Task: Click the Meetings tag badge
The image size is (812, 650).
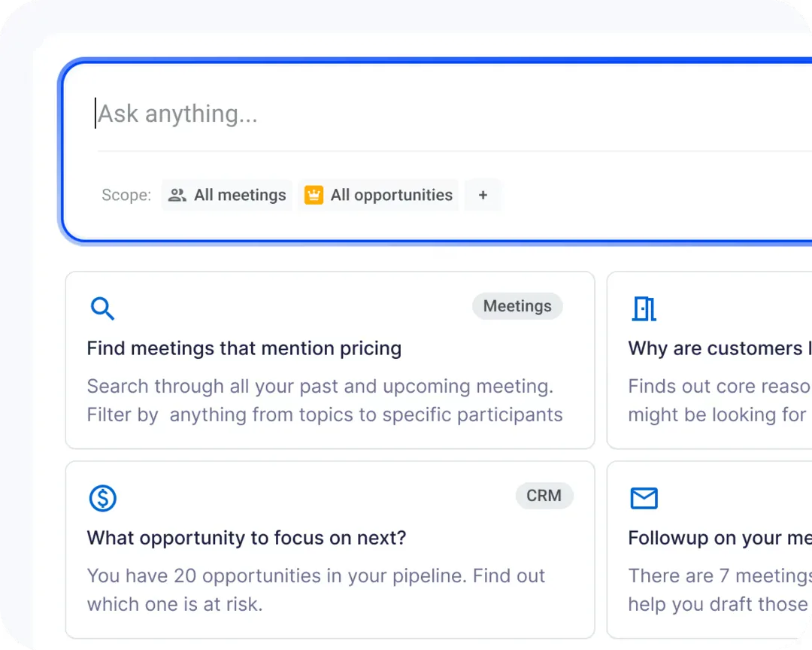Action: [x=517, y=306]
